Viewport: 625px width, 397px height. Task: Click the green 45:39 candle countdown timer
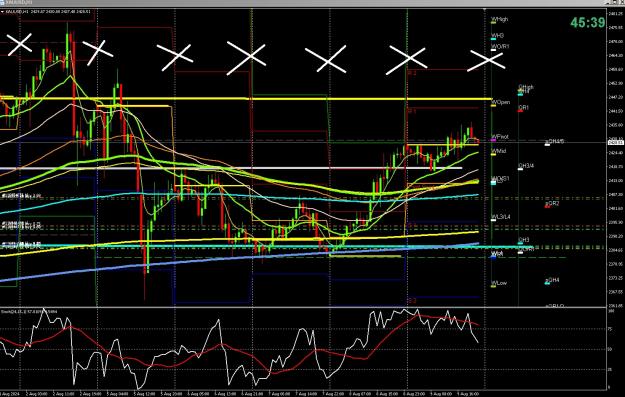(588, 22)
